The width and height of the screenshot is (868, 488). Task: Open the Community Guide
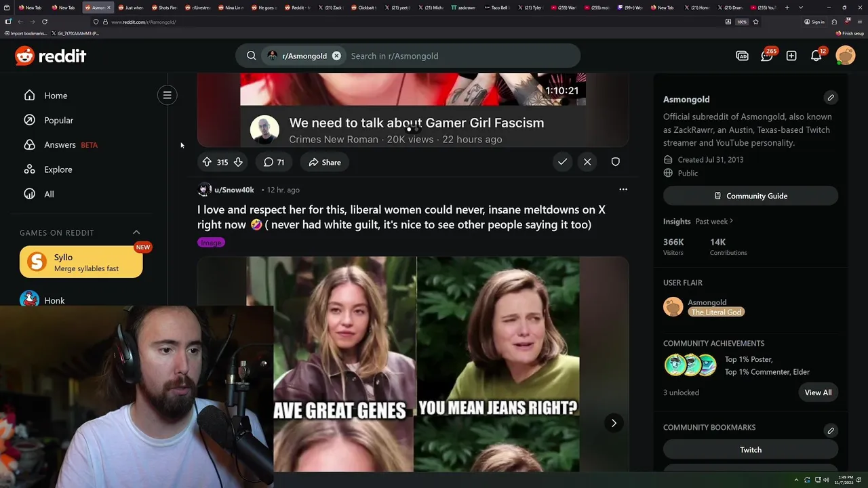click(751, 196)
